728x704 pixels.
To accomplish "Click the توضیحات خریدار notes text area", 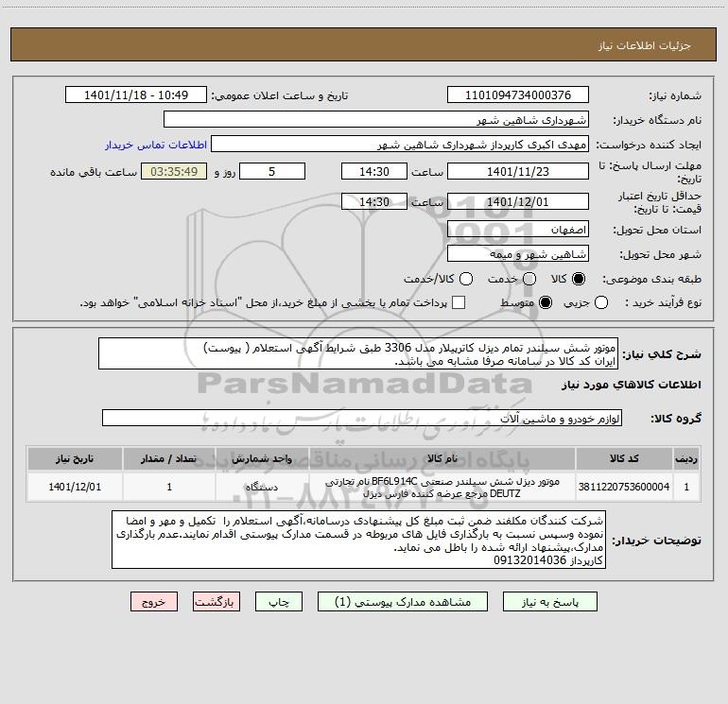I will [358, 540].
